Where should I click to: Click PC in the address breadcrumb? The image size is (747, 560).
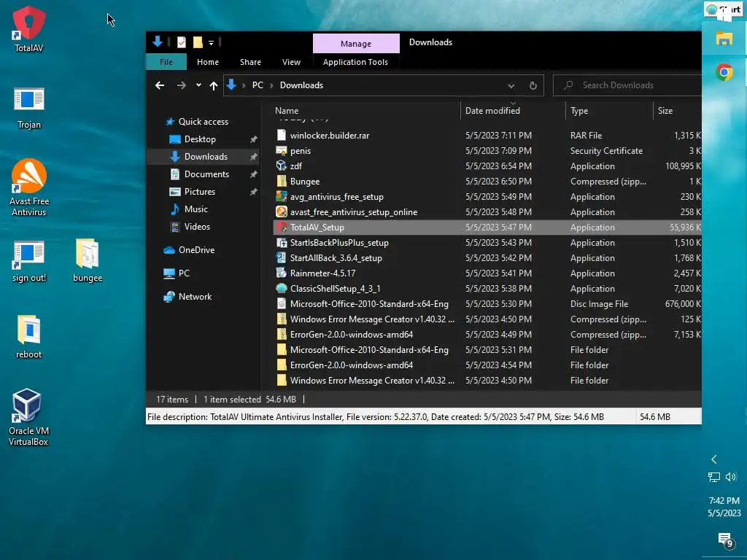point(258,85)
